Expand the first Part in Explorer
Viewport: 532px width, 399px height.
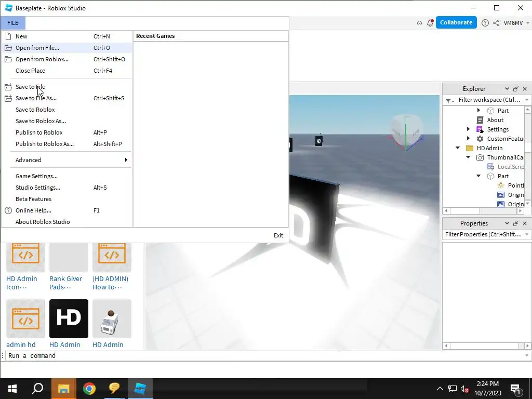click(x=478, y=110)
